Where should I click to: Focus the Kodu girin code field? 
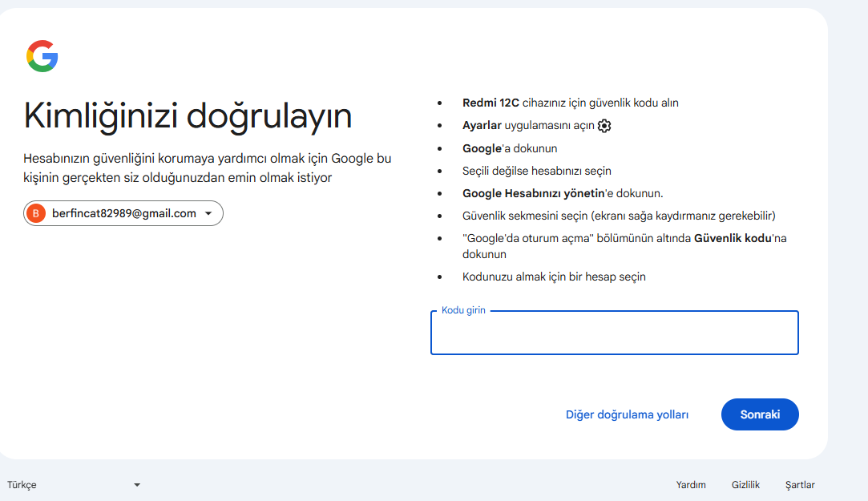[x=615, y=333]
